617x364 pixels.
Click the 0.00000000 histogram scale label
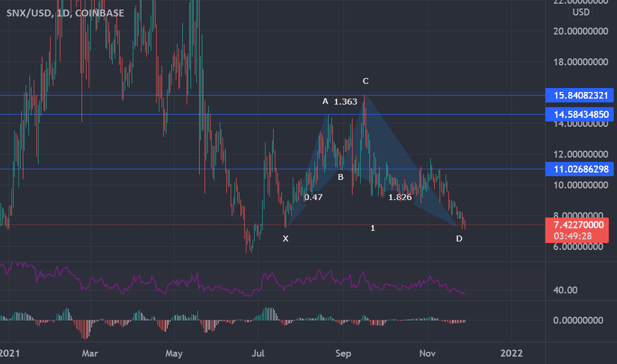(578, 320)
